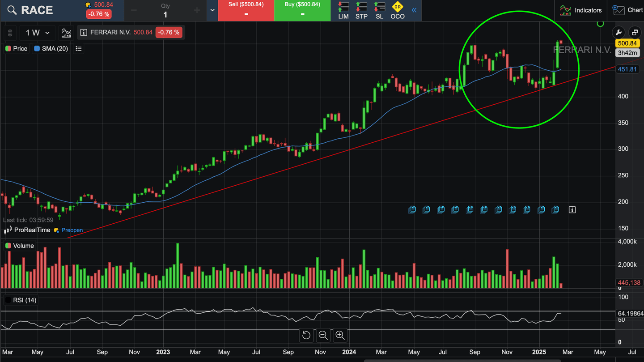The height and width of the screenshot is (362, 644).
Task: Expand the order quantity options chevron
Action: [x=212, y=10]
